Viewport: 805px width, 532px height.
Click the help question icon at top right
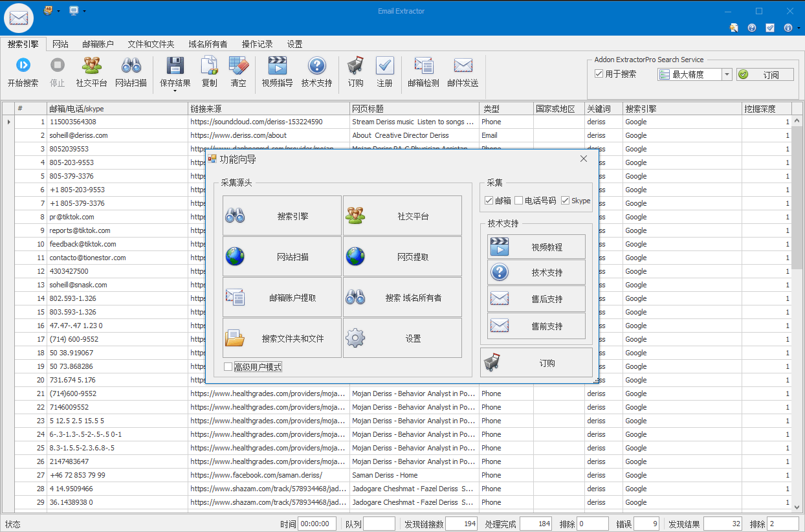(751, 28)
